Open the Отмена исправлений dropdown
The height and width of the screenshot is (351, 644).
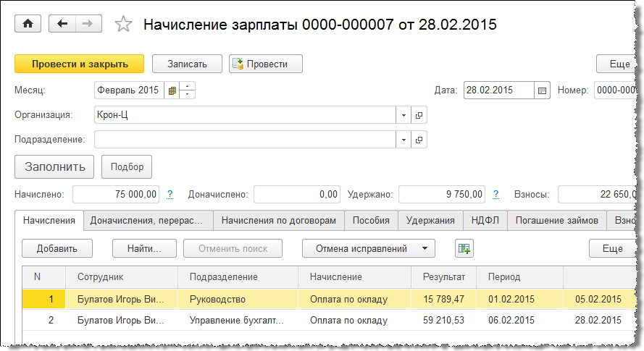368,248
